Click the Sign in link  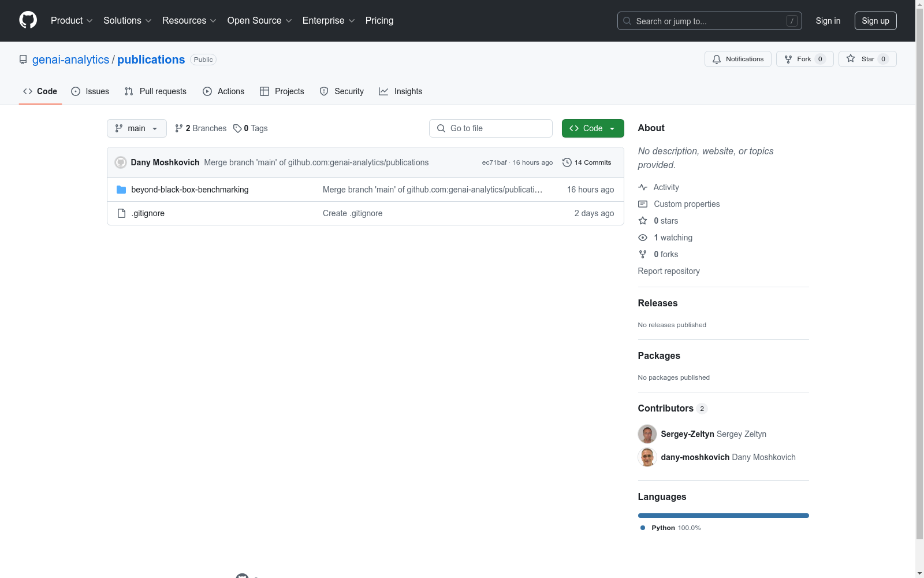pos(828,21)
